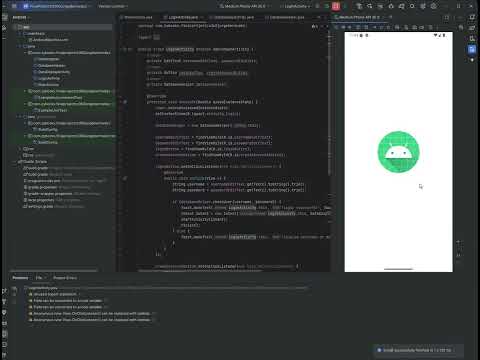Screen dimensions: 480x360
Task: Open the main hamburger menu
Action: pyautogui.click(x=14, y=6)
